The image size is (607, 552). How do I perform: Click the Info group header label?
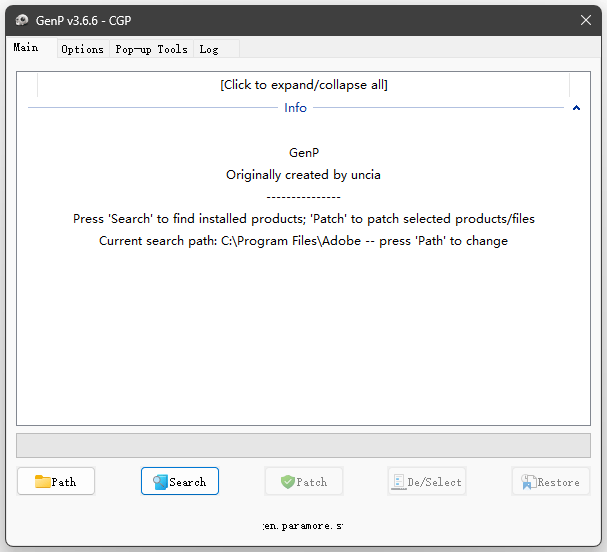coord(295,108)
